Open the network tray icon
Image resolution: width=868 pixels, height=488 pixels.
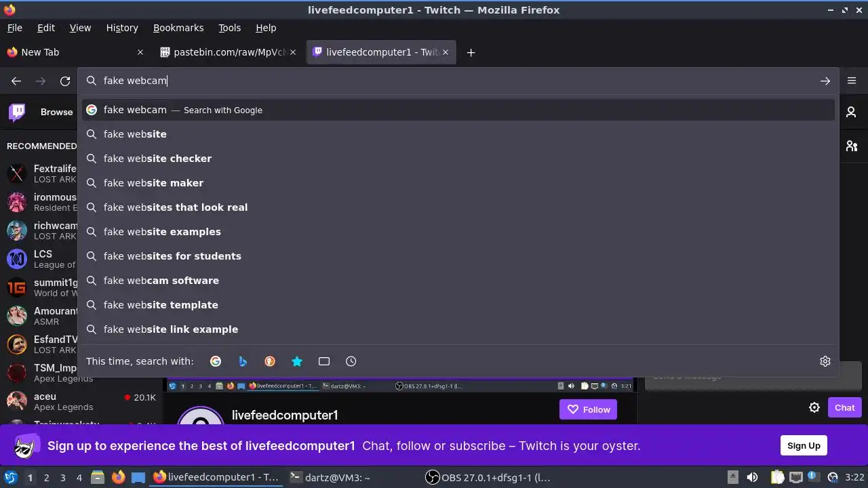coord(795,477)
